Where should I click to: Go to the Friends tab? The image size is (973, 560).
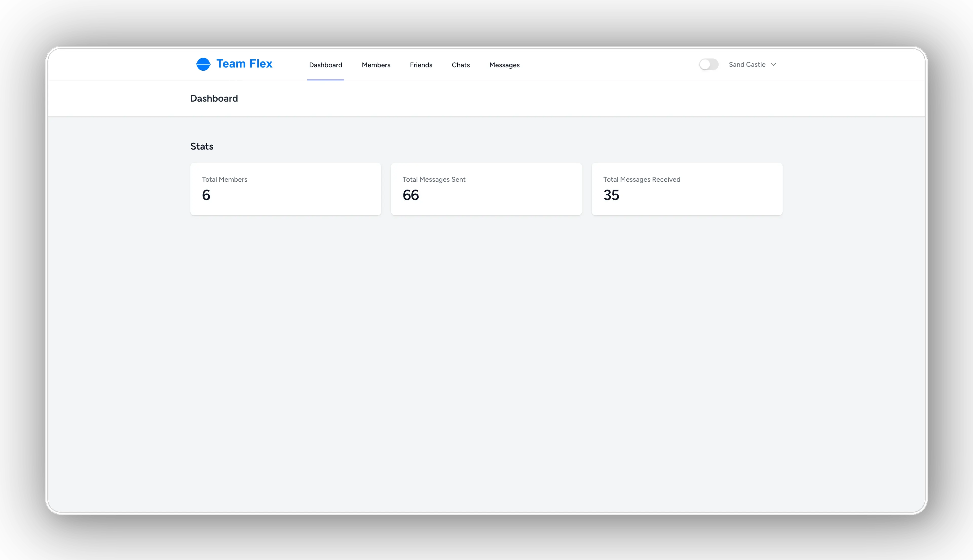pyautogui.click(x=421, y=65)
